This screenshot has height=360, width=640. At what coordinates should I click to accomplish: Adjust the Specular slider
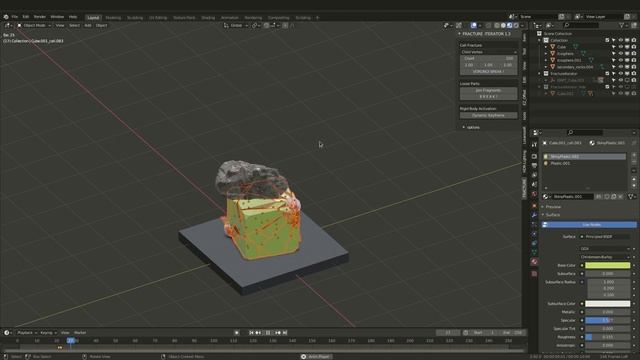(608, 320)
